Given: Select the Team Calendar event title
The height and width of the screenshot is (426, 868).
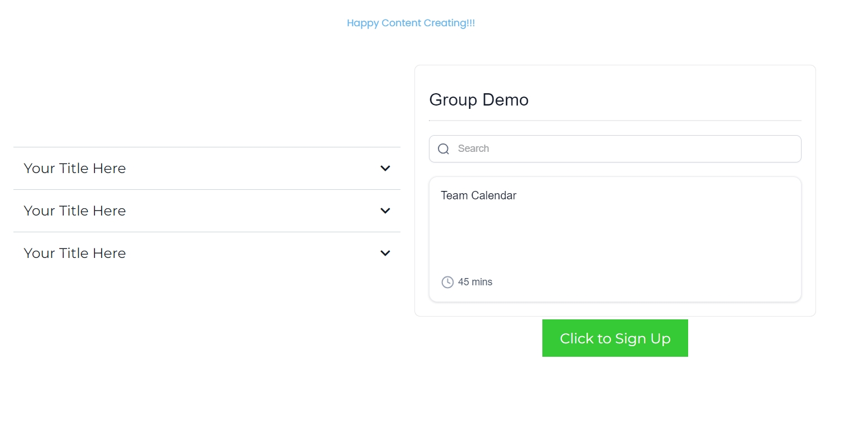Looking at the screenshot, I should [x=478, y=195].
